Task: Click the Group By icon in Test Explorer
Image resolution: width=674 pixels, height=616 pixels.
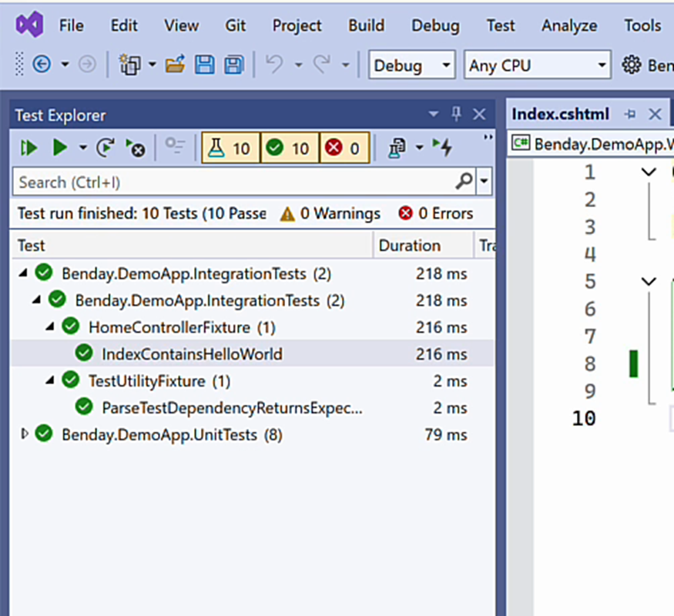Action: click(x=175, y=147)
